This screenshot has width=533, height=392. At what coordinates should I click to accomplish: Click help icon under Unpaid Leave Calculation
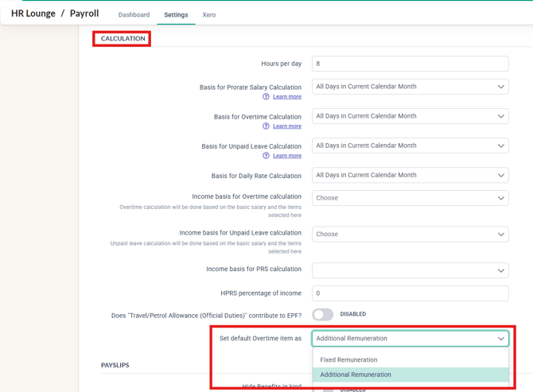tap(266, 156)
